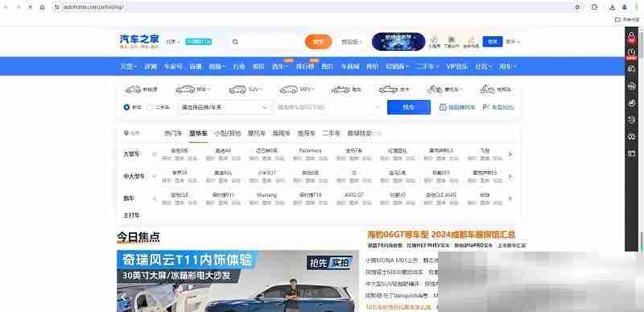
Task: Open 按品牌找车 brand finder icon link
Action: pos(457,107)
